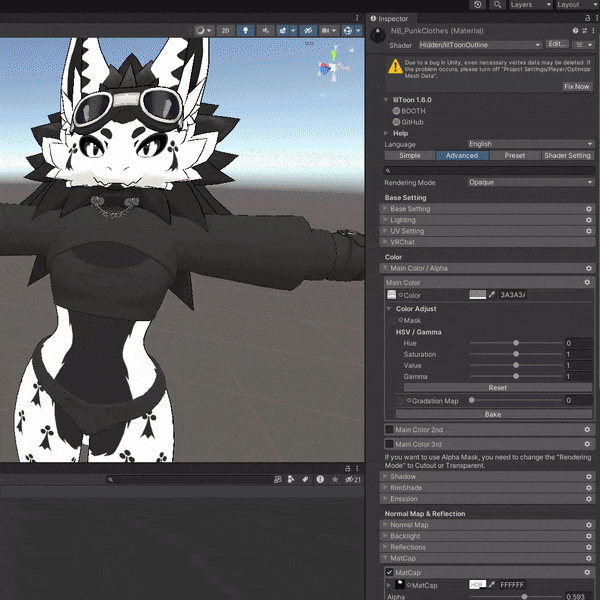The height and width of the screenshot is (600, 600).
Task: Click the Saturation slider handle
Action: [x=516, y=354]
